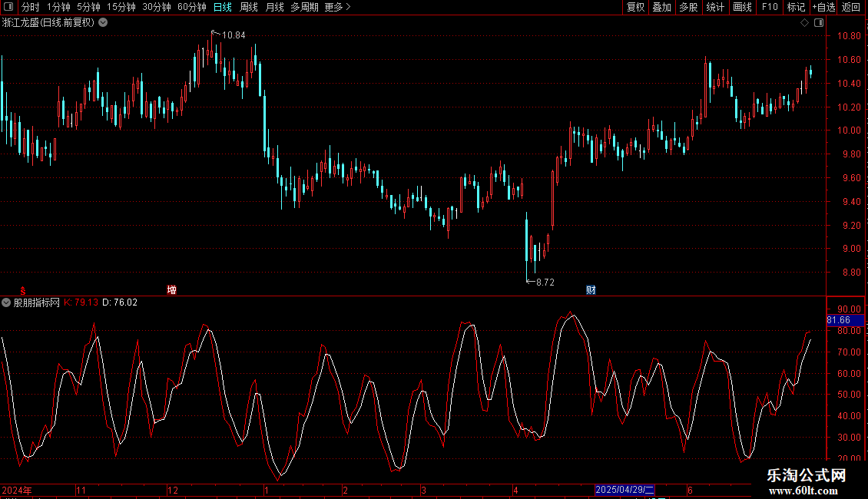Click the D: 76.02 value
868x499 pixels.
pos(120,302)
